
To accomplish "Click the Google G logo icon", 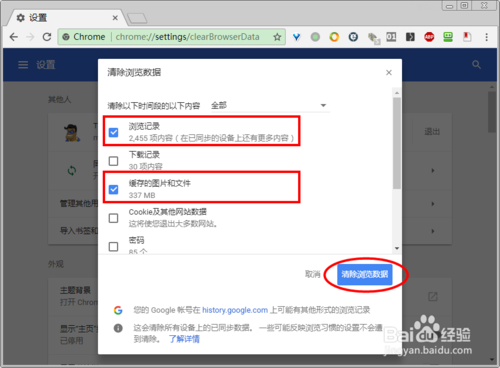I will tap(118, 310).
